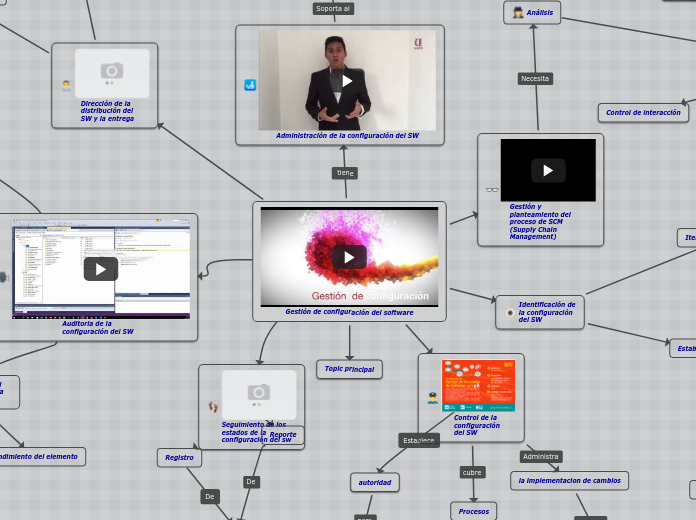The width and height of the screenshot is (696, 520).
Task: Select the Control de interacción node
Action: tap(643, 113)
